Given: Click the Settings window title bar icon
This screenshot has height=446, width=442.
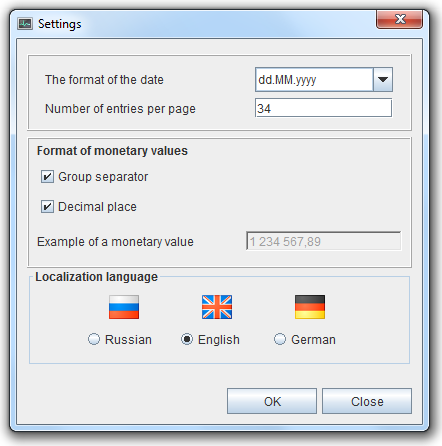Looking at the screenshot, I should pos(25,24).
